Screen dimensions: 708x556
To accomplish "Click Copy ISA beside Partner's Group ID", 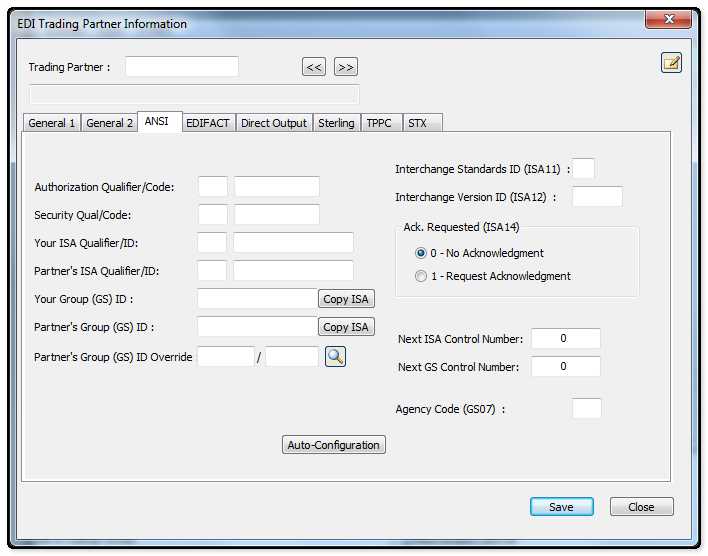I will (x=346, y=327).
